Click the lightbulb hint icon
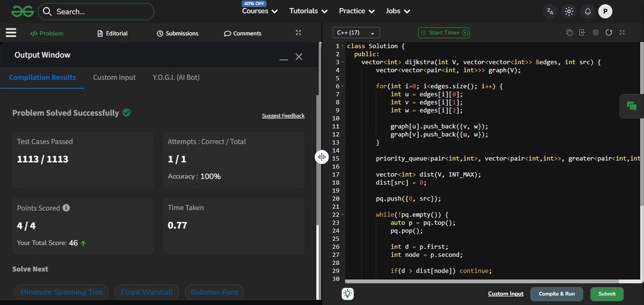The width and height of the screenshot is (644, 305). click(348, 294)
